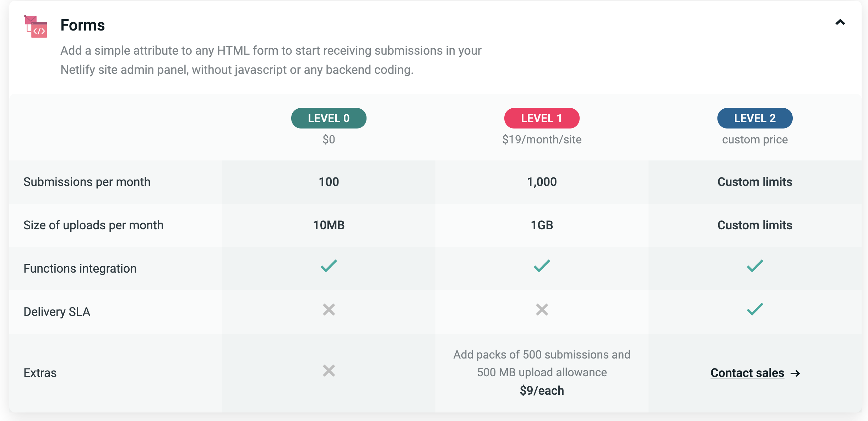Click the $19/month/site price label
Screen dimensions: 868x421
pyautogui.click(x=542, y=140)
